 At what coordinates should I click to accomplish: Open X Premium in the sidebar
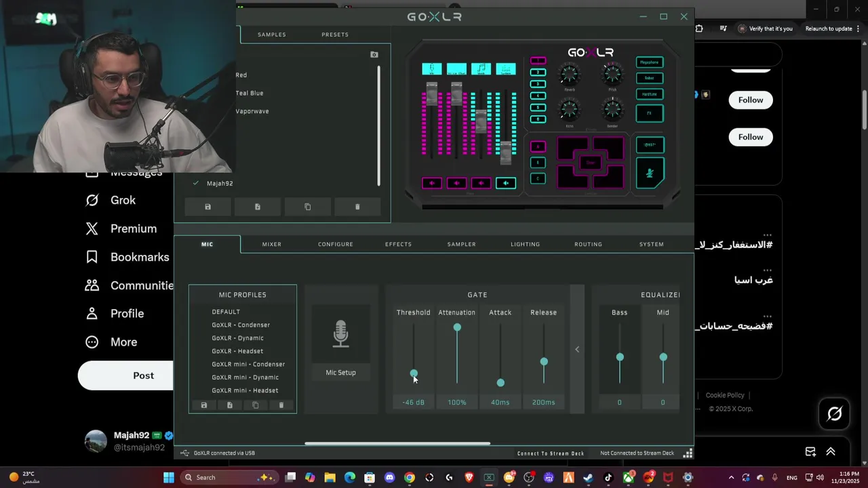click(121, 228)
